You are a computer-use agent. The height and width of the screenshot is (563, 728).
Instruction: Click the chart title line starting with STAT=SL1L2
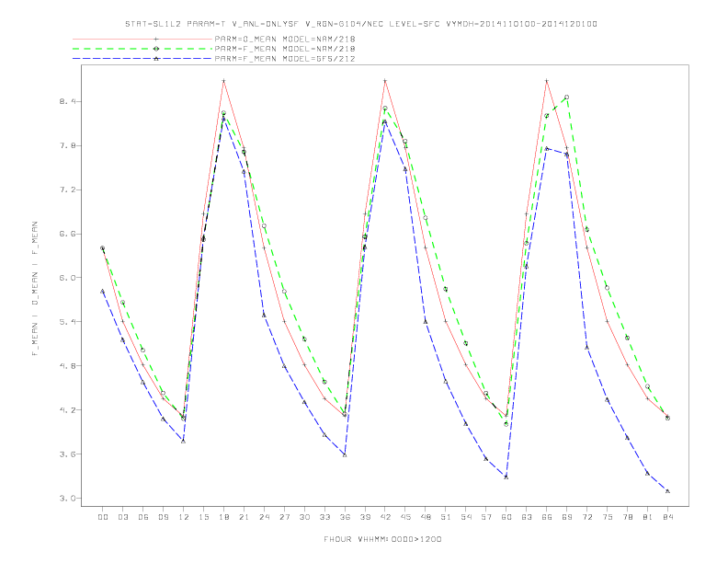(360, 24)
